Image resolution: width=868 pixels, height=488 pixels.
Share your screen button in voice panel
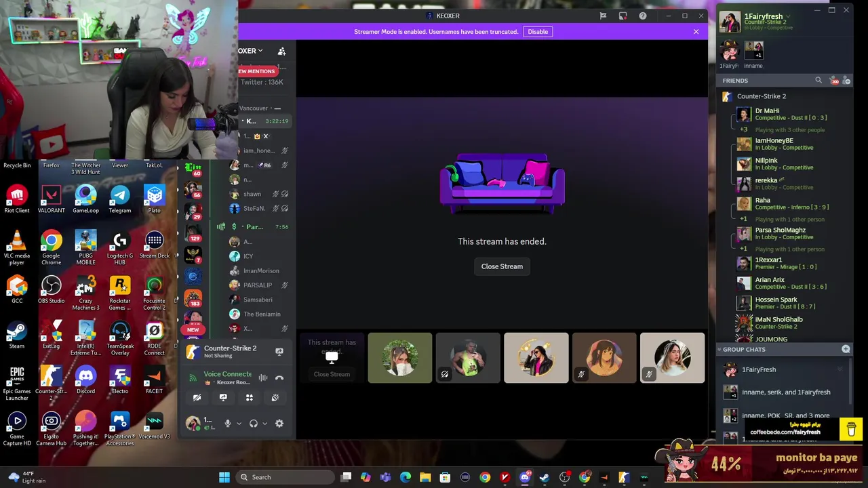[x=223, y=398]
